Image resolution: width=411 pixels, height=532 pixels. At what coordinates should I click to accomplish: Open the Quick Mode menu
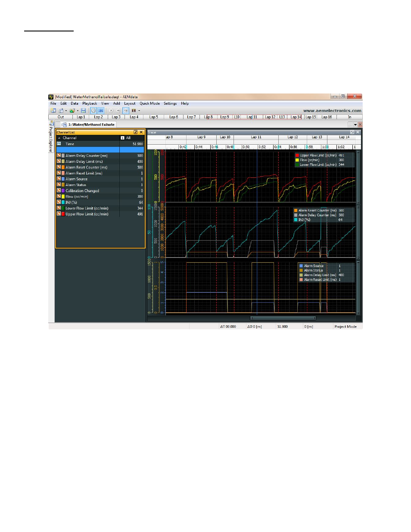click(x=149, y=103)
